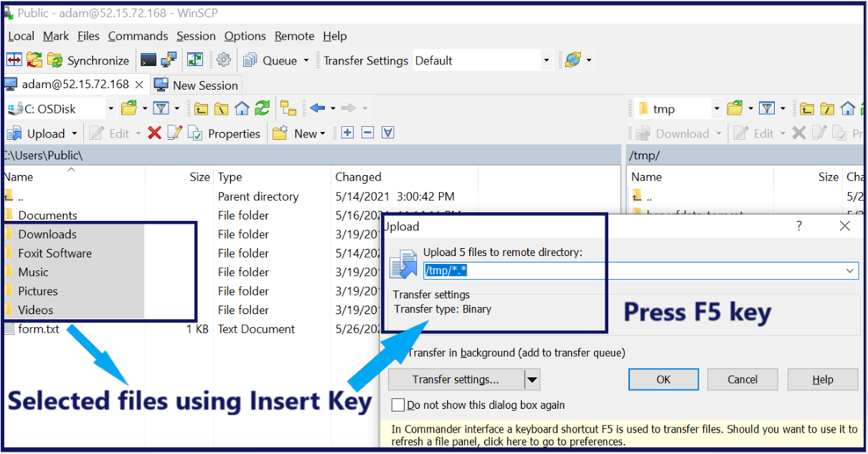Click the Compare Directories toolbar icon
Image resolution: width=868 pixels, height=454 pixels.
pos(14,60)
